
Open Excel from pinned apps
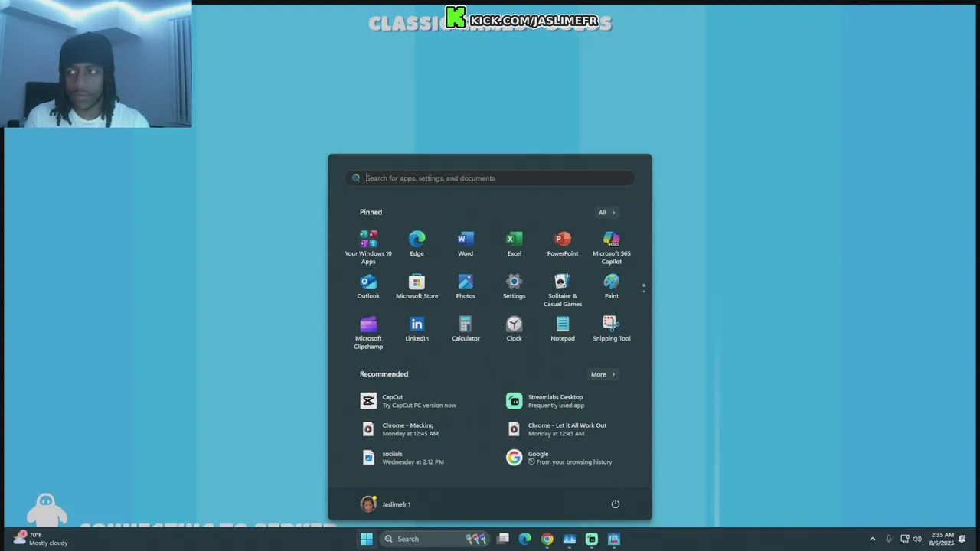click(x=514, y=244)
